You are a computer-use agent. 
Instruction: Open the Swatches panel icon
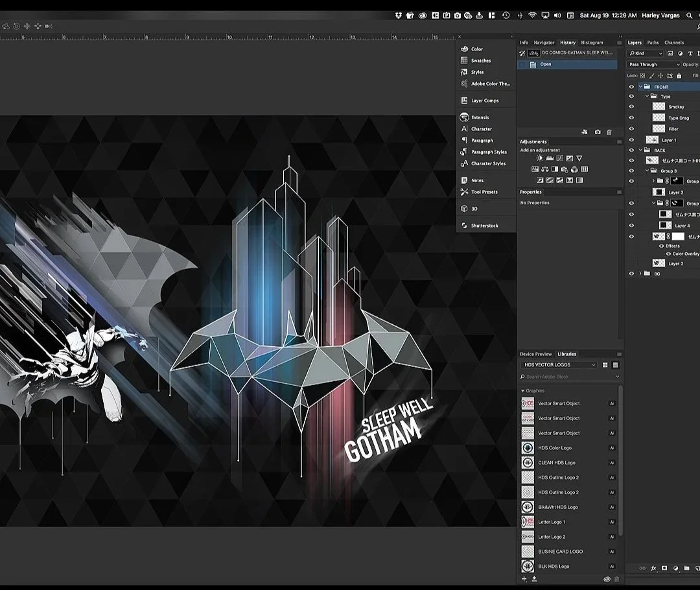click(x=464, y=60)
